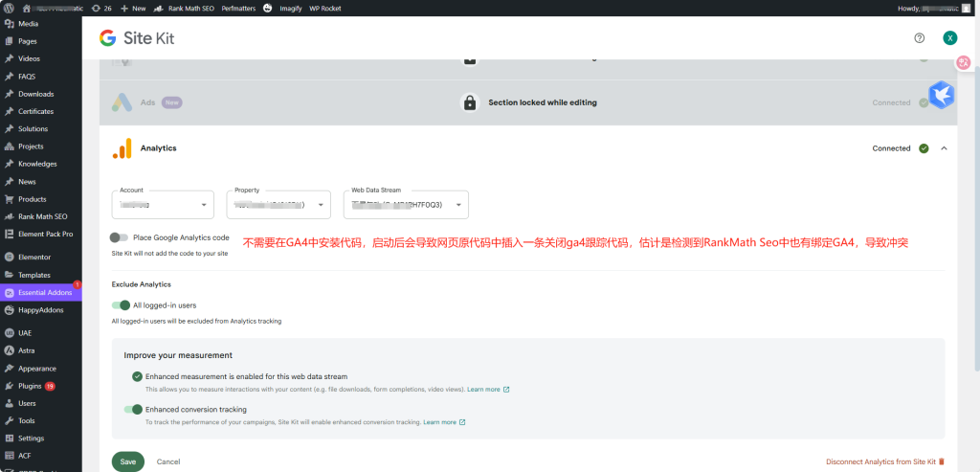Save the Analytics settings

(128, 461)
